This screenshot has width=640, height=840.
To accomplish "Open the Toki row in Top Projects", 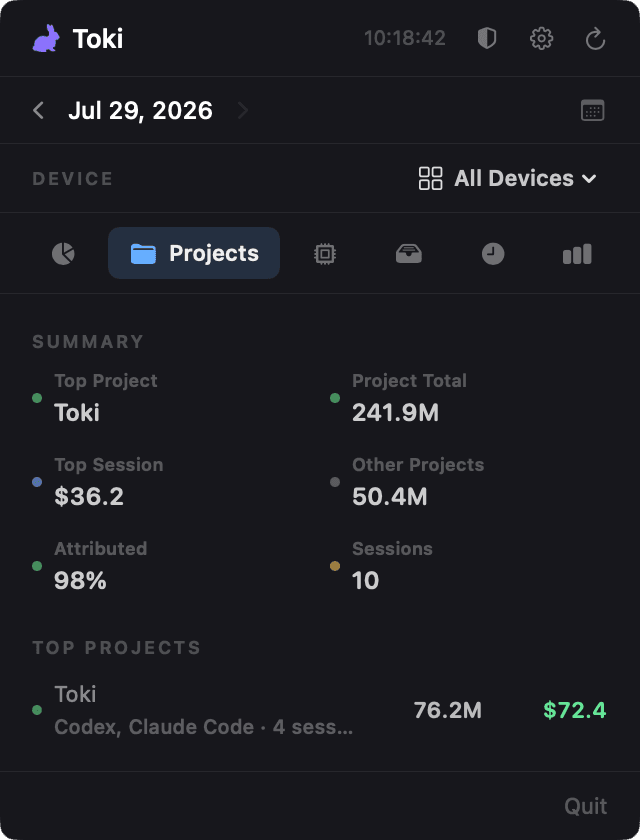I will pos(320,710).
